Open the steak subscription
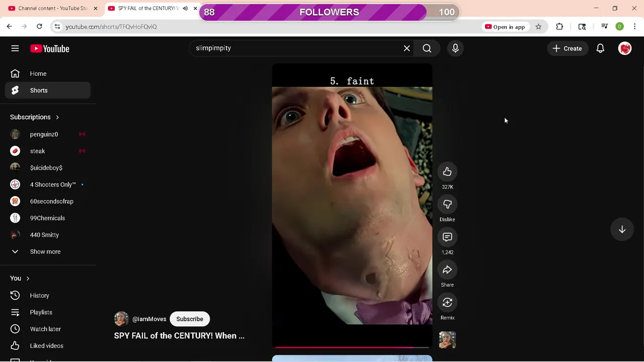644x362 pixels. pyautogui.click(x=48, y=151)
